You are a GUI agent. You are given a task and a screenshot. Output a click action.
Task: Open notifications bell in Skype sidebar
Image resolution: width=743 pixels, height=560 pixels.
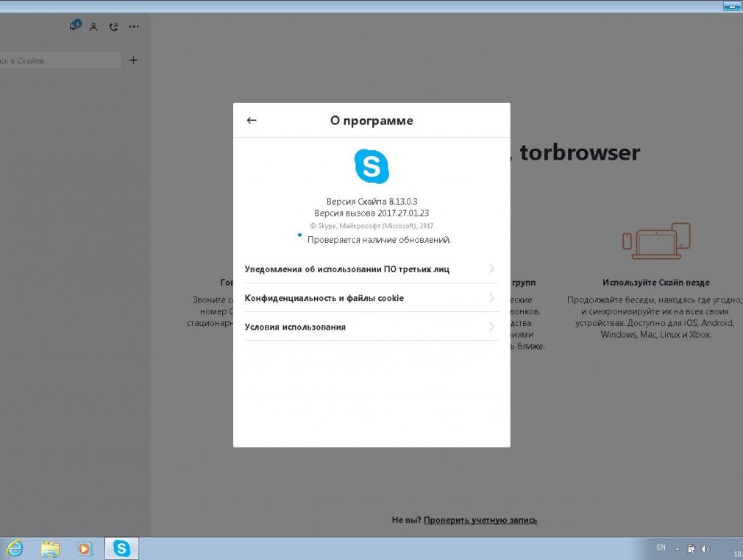(74, 26)
